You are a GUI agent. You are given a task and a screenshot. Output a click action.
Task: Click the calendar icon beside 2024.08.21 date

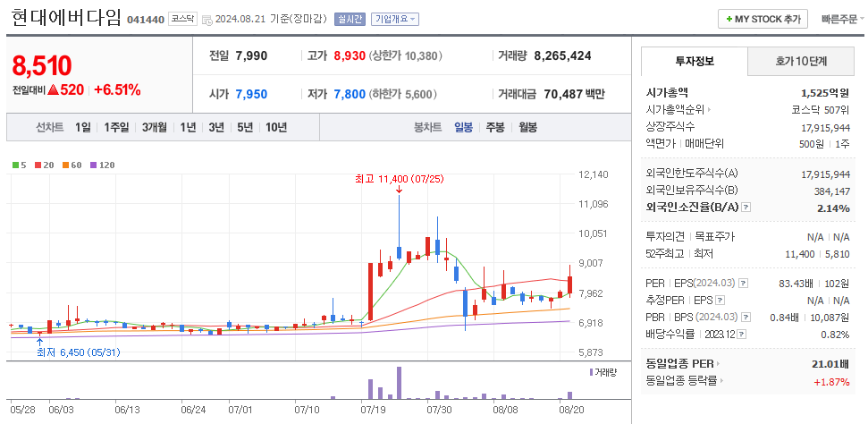coord(207,20)
